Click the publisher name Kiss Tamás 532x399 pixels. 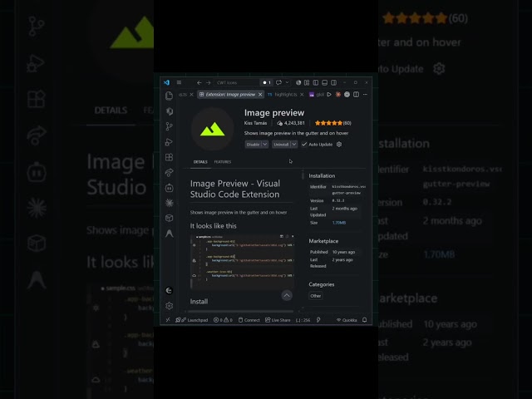(255, 123)
